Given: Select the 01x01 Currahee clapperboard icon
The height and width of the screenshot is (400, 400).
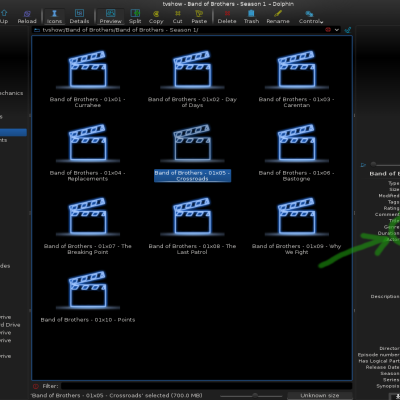Looking at the screenshot, I should click(x=88, y=69).
